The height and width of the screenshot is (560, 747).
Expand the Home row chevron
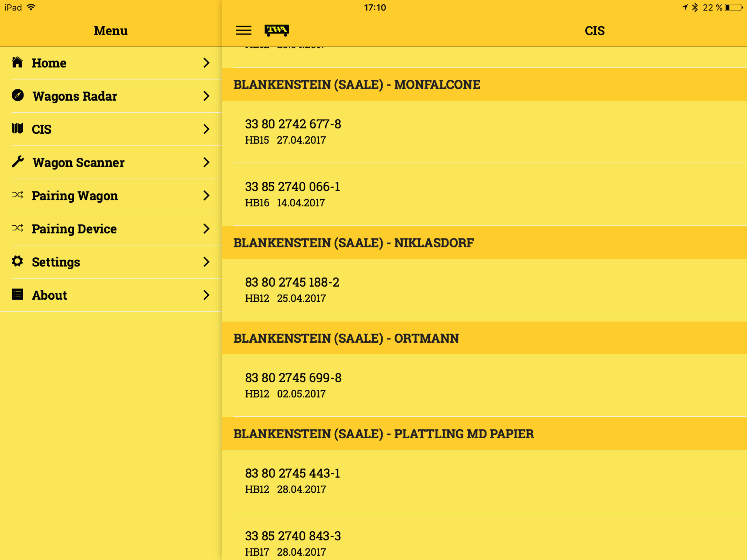click(206, 63)
